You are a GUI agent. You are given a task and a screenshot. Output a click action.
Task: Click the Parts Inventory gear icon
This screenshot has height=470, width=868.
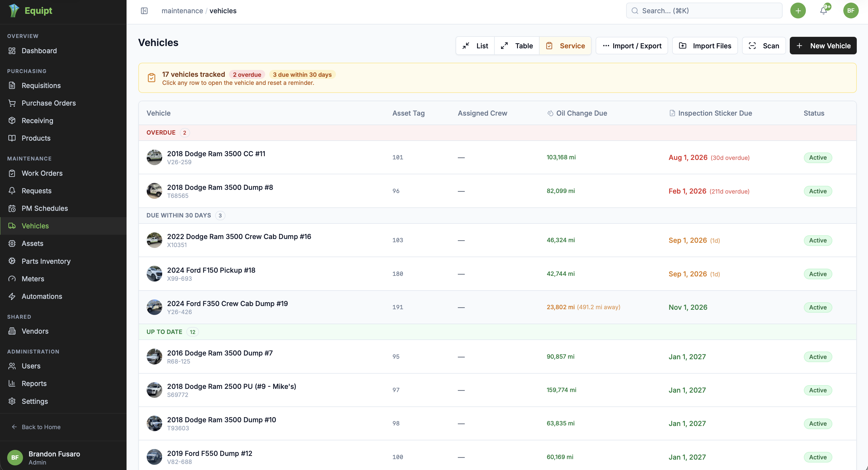[x=12, y=261]
